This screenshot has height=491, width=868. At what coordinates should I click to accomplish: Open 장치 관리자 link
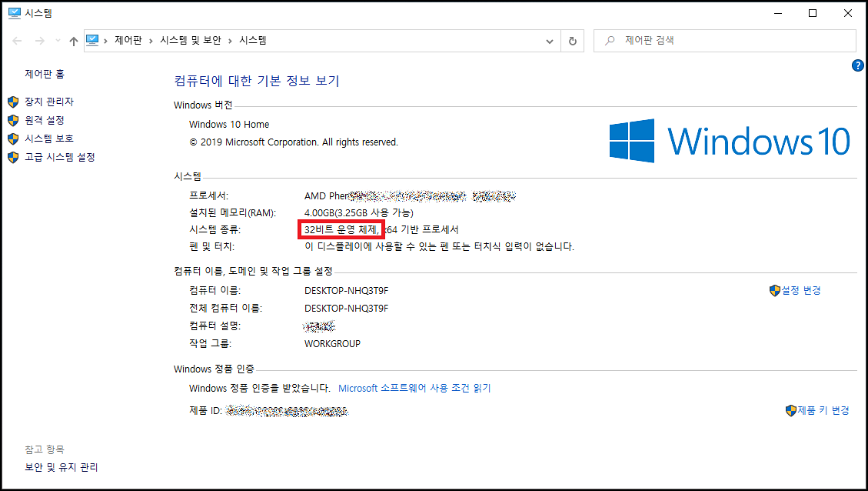tap(49, 102)
